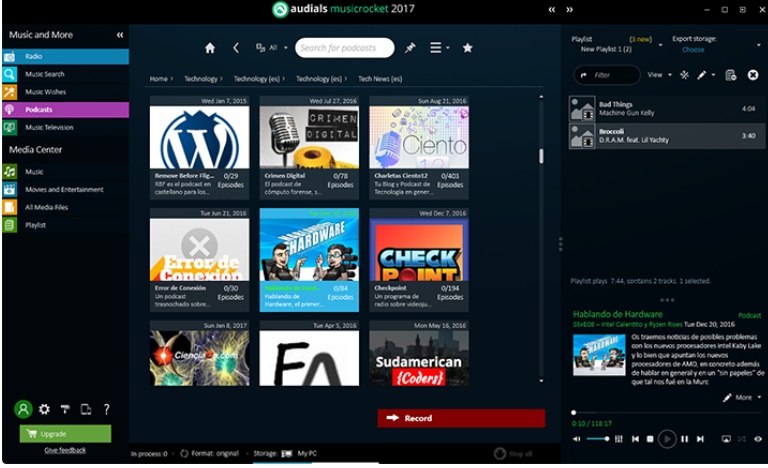Click the Search for podcasts field
The height and width of the screenshot is (468, 768).
point(344,48)
